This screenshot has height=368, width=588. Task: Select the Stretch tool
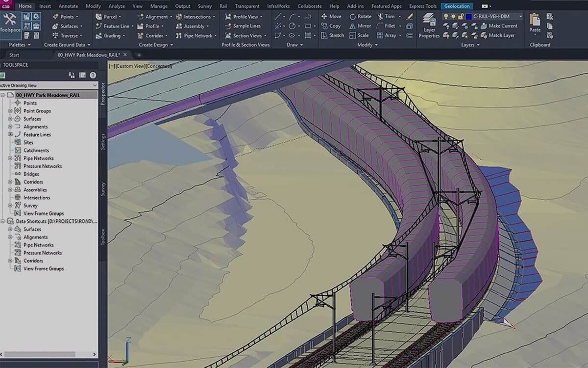(333, 35)
